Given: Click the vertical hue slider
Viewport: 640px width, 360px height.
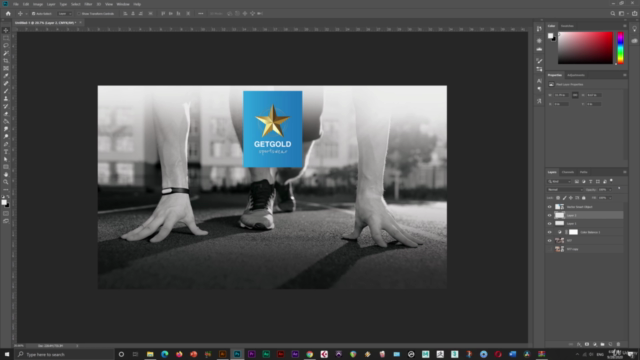Looking at the screenshot, I should click(x=620, y=48).
